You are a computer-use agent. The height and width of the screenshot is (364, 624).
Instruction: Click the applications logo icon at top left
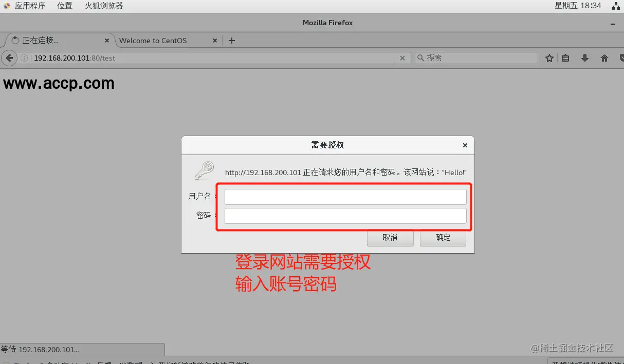(x=7, y=6)
